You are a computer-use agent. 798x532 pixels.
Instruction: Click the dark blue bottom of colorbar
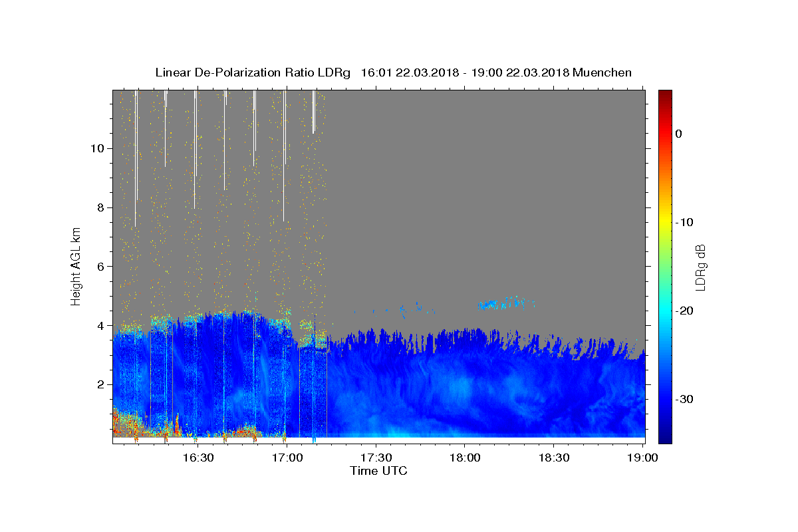(665, 436)
